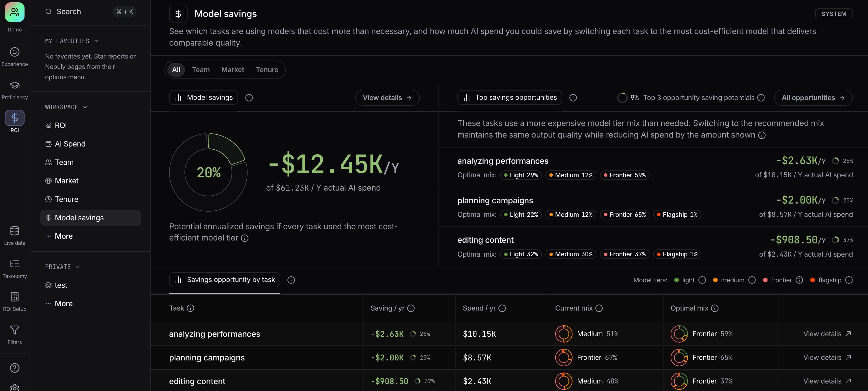
Task: Open All opportunities button
Action: (x=813, y=98)
